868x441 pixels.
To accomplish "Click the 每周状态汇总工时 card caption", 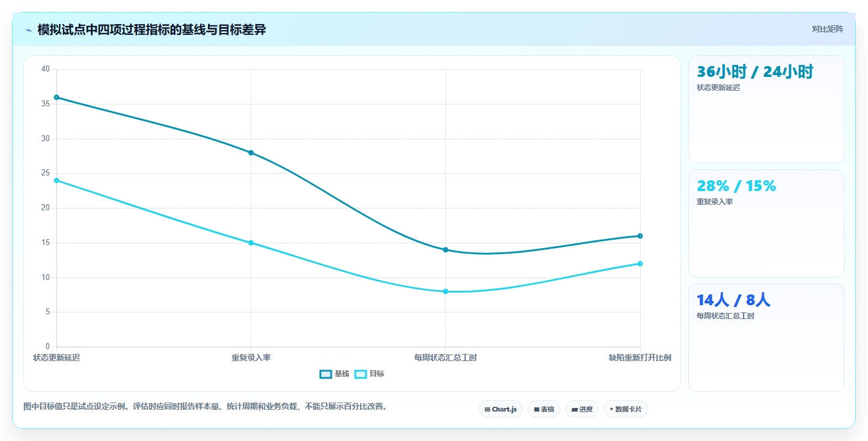I will 726,316.
